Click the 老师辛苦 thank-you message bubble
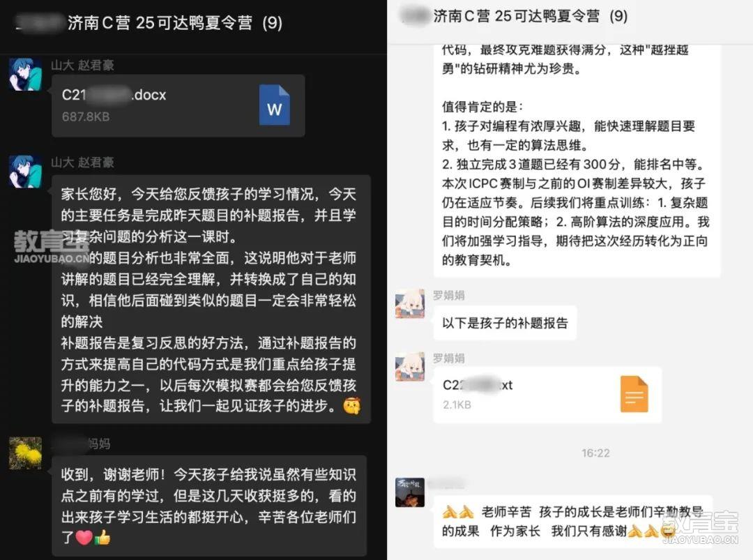 (572, 521)
